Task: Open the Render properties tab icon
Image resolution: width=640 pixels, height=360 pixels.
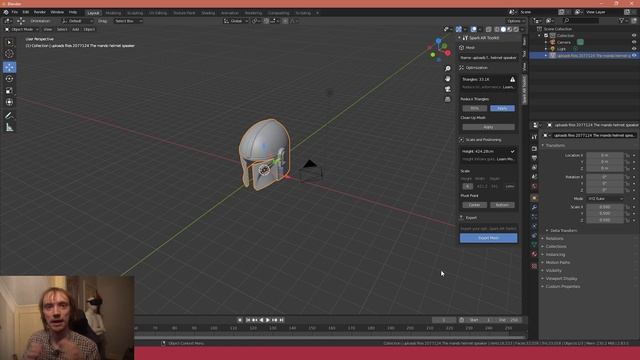Action: pyautogui.click(x=534, y=149)
